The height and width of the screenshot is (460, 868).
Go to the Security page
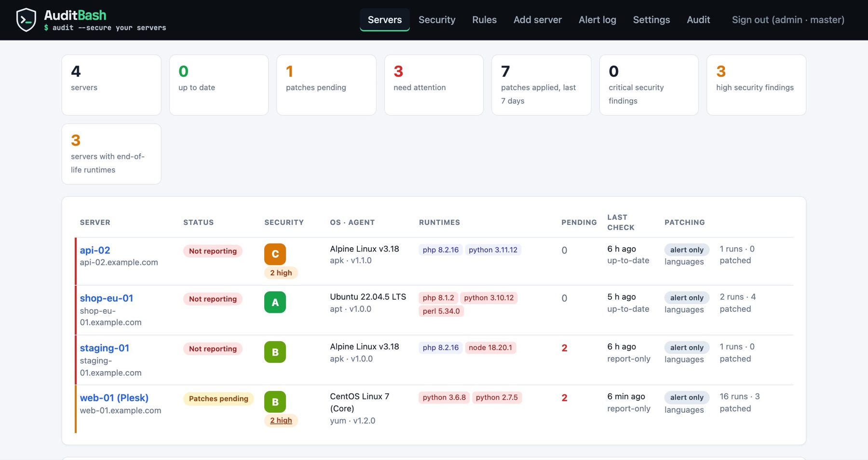(x=437, y=20)
